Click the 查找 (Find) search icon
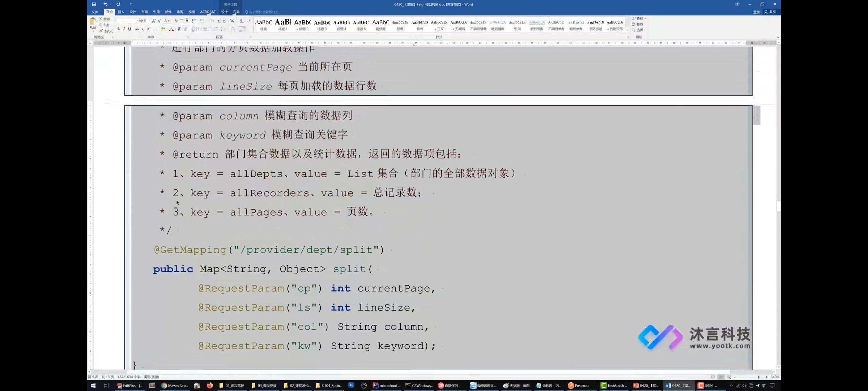Image resolution: width=868 pixels, height=391 pixels. pyautogui.click(x=634, y=19)
